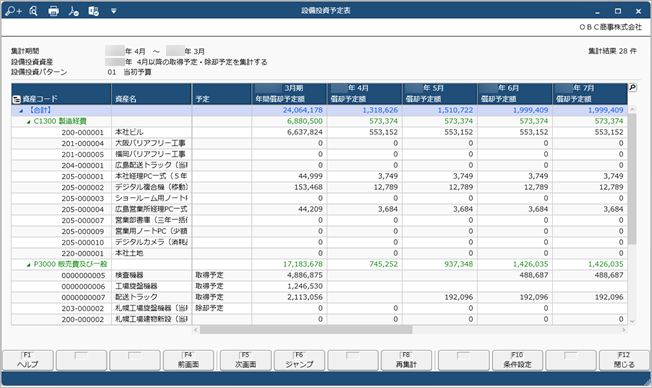Select asset 営業部書庫

click(151, 220)
